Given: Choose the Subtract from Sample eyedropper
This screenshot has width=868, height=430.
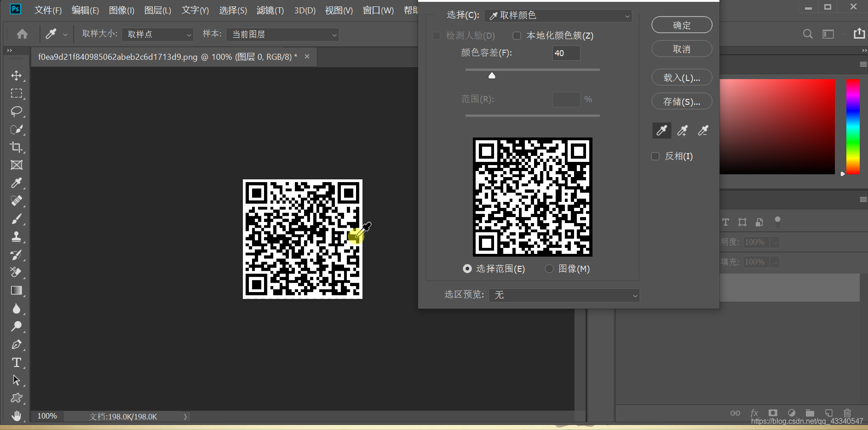Looking at the screenshot, I should [703, 131].
